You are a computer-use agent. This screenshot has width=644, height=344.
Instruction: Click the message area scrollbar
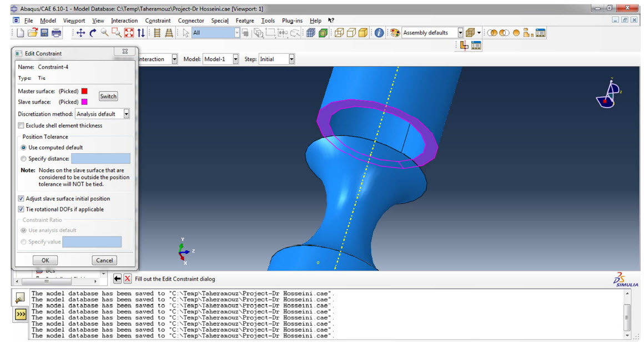[627, 315]
